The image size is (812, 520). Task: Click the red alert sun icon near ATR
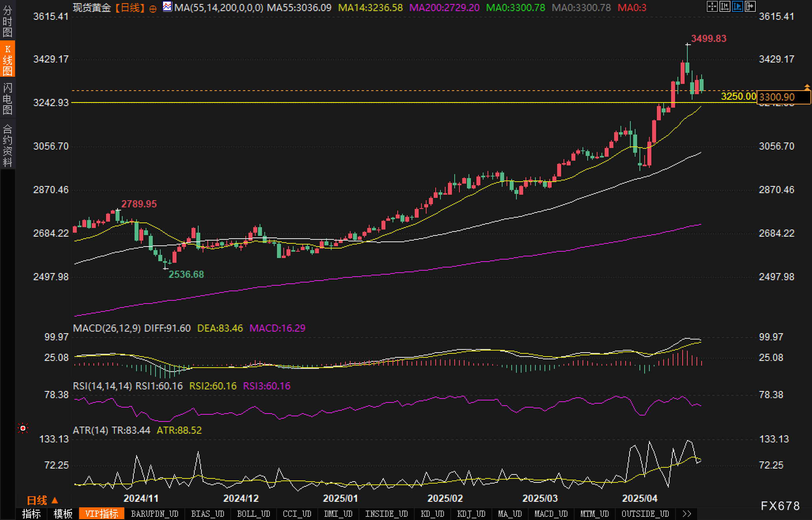coord(23,428)
